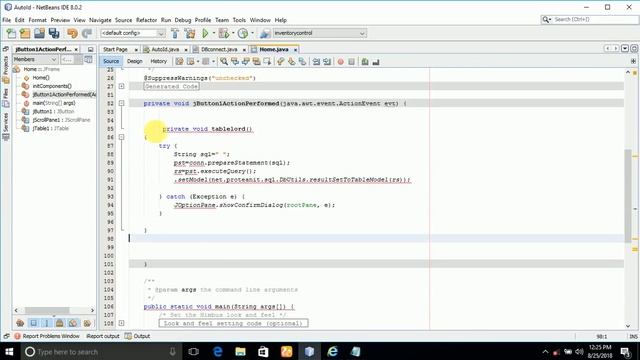Expand the Look and feel code fold
Image resolution: width=640 pixels, height=360 pixels.
pyautogui.click(x=121, y=323)
